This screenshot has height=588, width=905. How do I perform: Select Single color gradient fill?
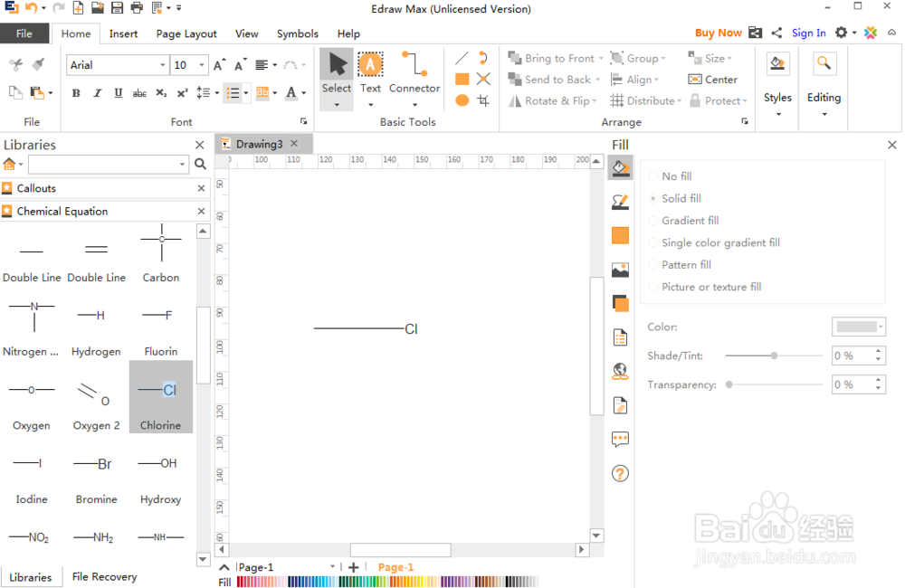click(715, 243)
